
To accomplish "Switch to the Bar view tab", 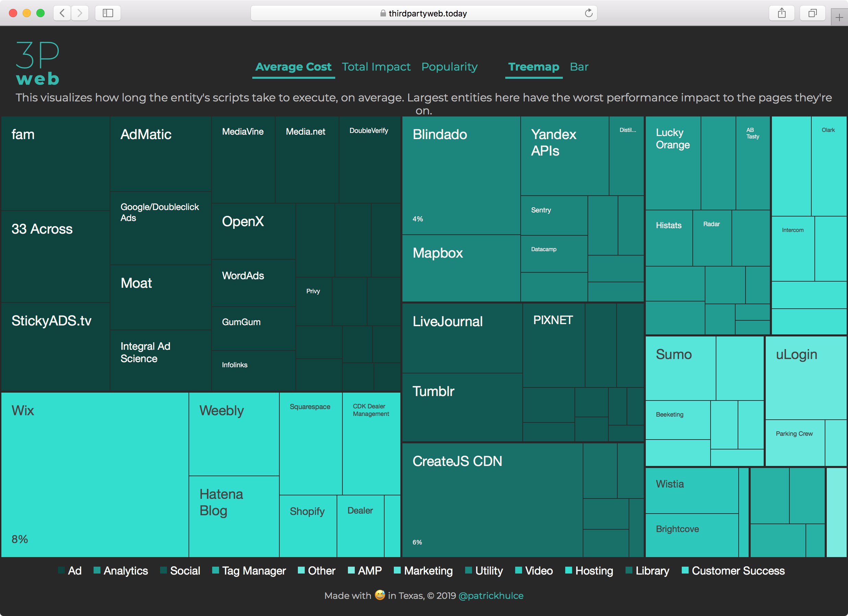I will click(x=579, y=67).
